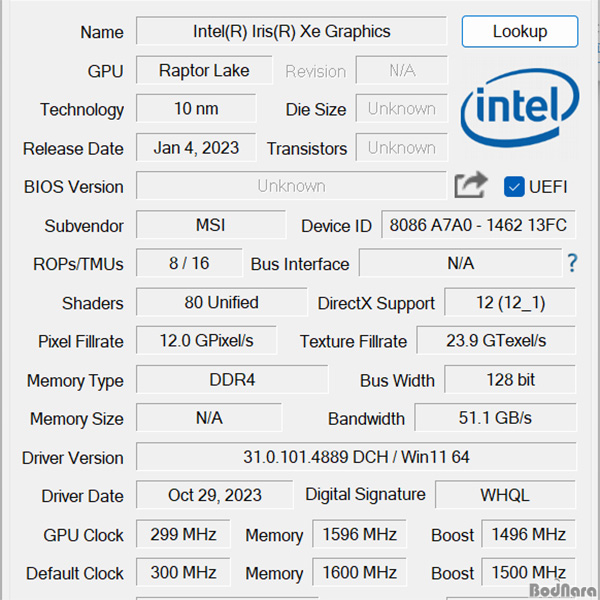The image size is (600, 600).
Task: Click the Die Size Unknown field
Action: [402, 109]
